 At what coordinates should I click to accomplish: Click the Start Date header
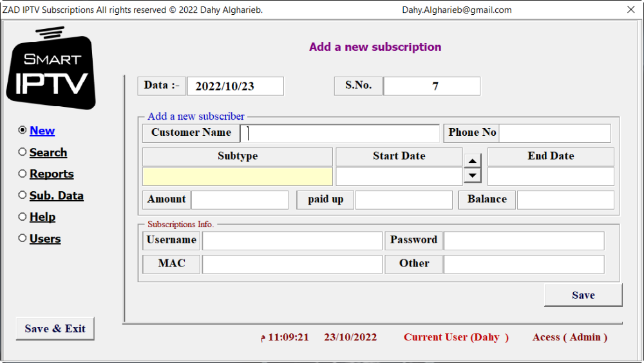(x=399, y=156)
